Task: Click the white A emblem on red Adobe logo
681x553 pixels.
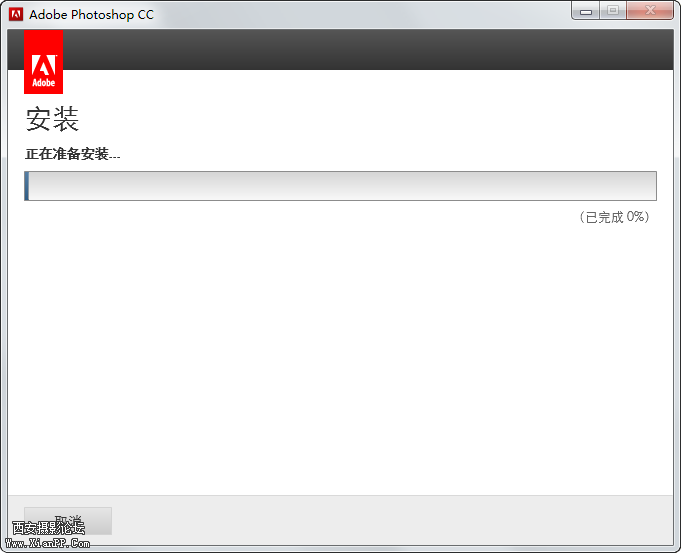Action: click(43, 65)
